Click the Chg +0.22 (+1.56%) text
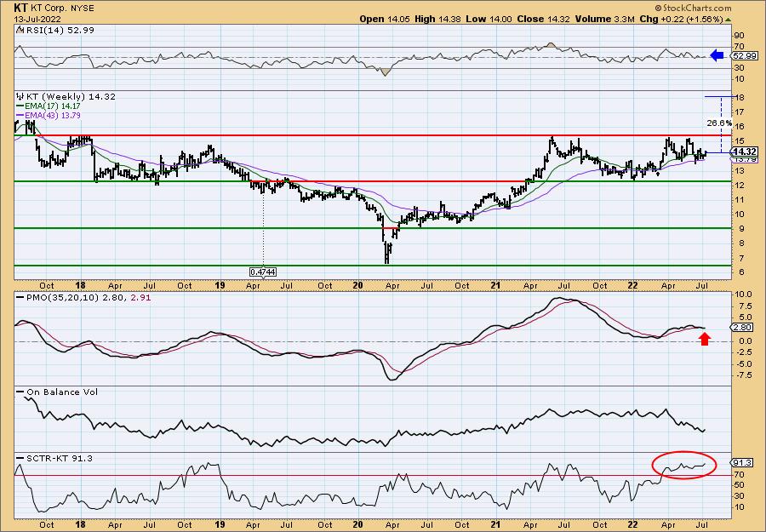766x532 pixels. coord(681,19)
